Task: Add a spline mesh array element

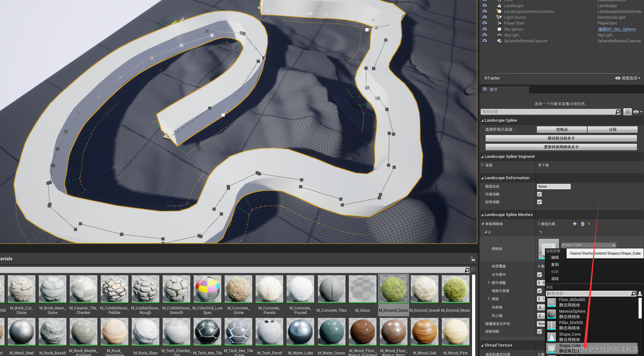Action: [x=575, y=224]
